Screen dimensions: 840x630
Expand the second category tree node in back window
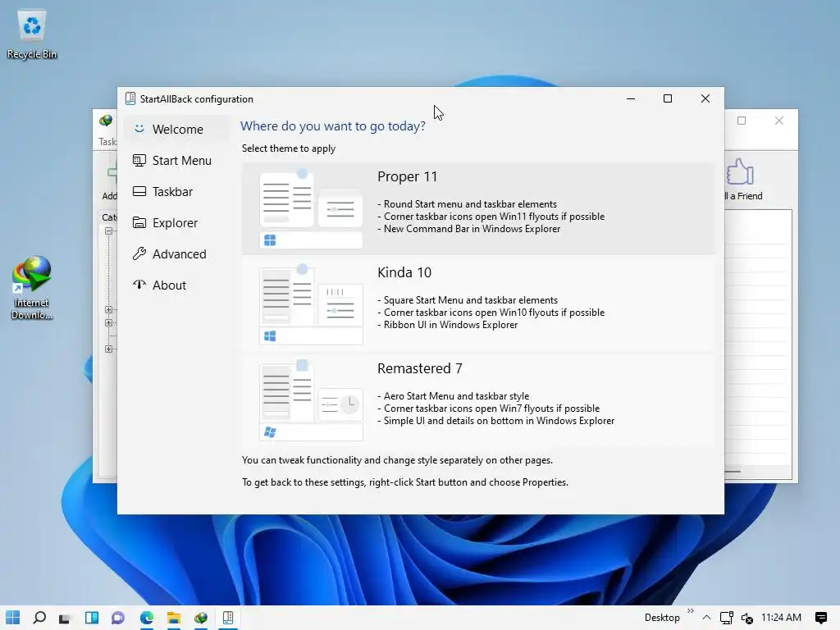tap(109, 309)
